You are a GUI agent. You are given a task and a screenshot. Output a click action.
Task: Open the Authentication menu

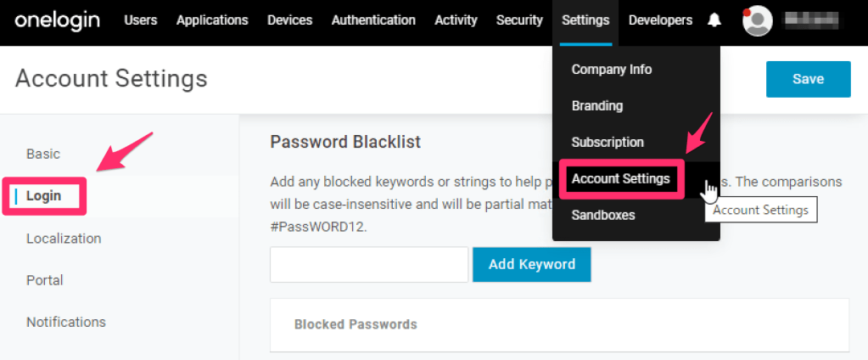373,20
